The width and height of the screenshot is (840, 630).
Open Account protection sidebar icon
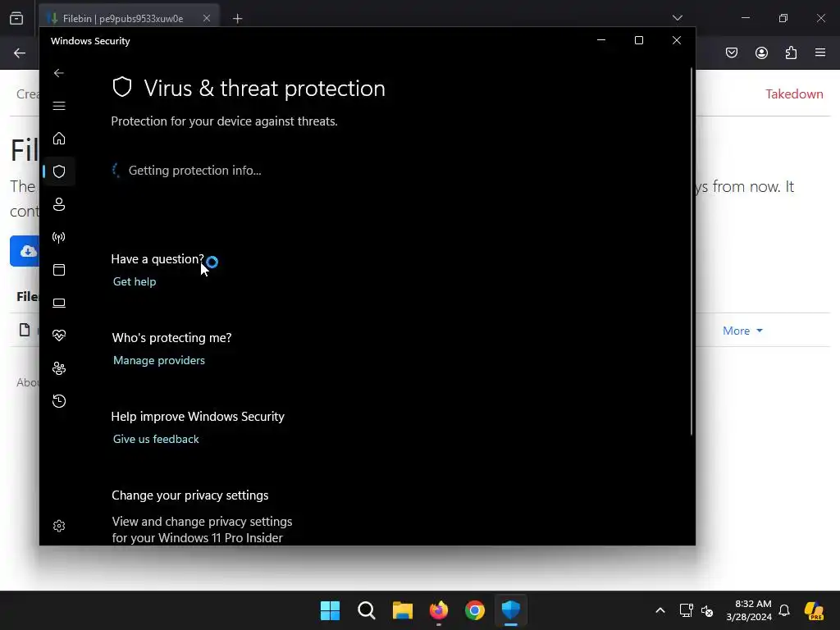click(x=59, y=204)
